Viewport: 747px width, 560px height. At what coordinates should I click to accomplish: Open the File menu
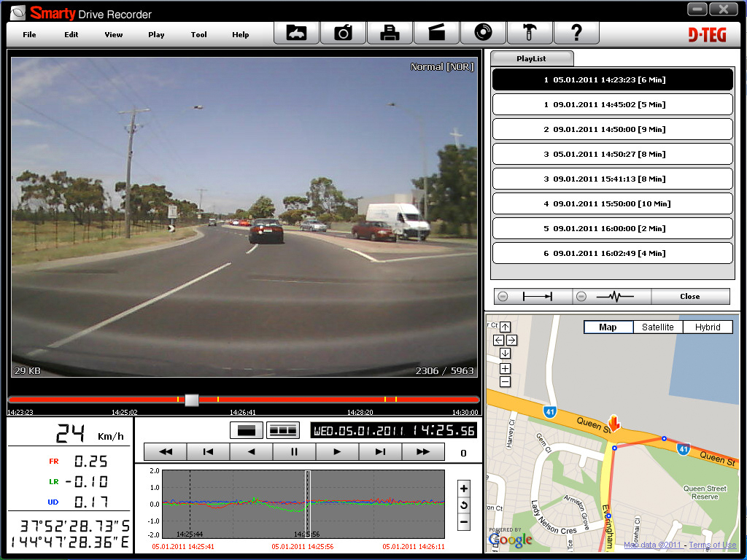click(29, 34)
